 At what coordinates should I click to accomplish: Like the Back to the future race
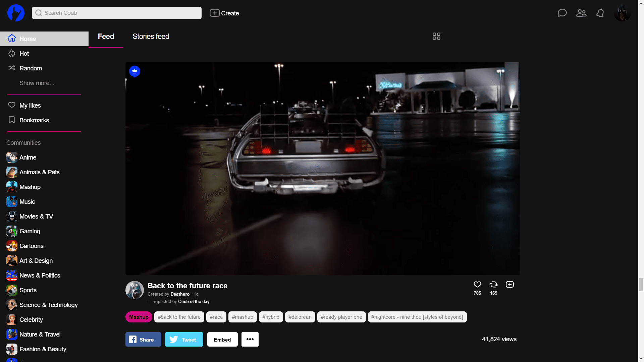(477, 285)
